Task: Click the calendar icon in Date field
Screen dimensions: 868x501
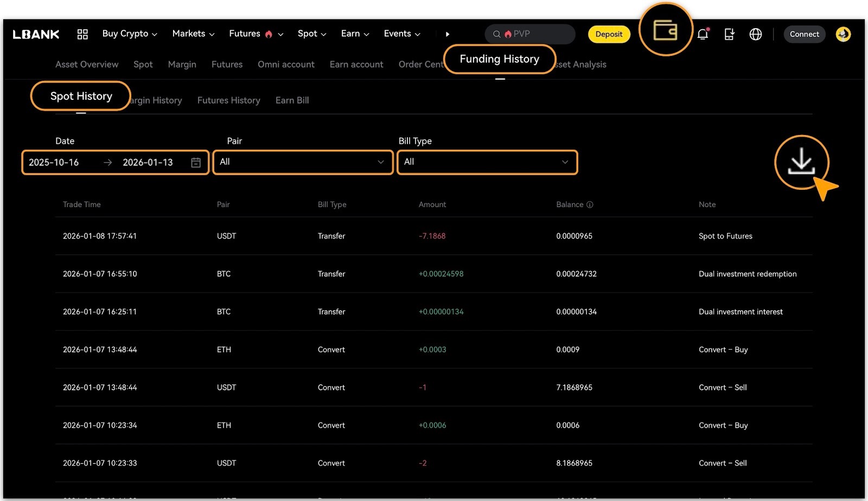Action: (196, 163)
